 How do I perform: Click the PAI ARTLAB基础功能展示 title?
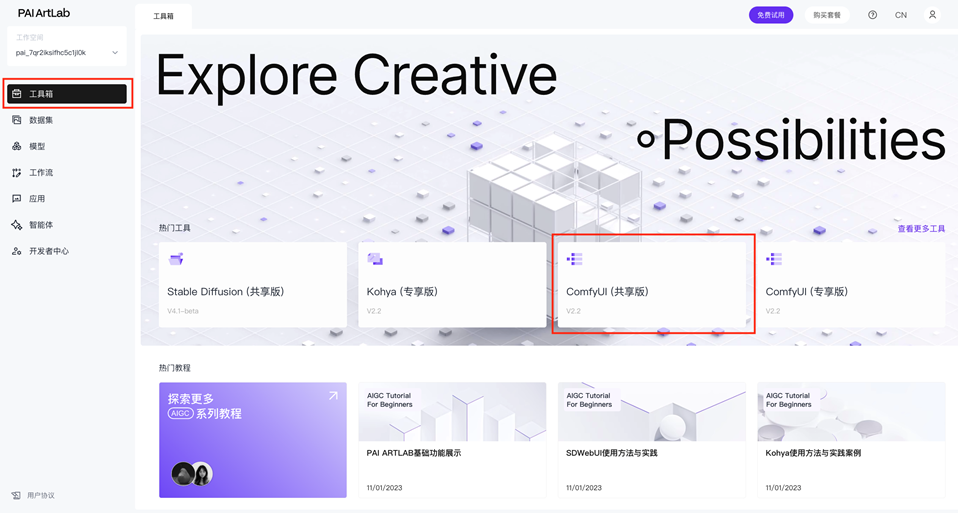click(x=414, y=453)
